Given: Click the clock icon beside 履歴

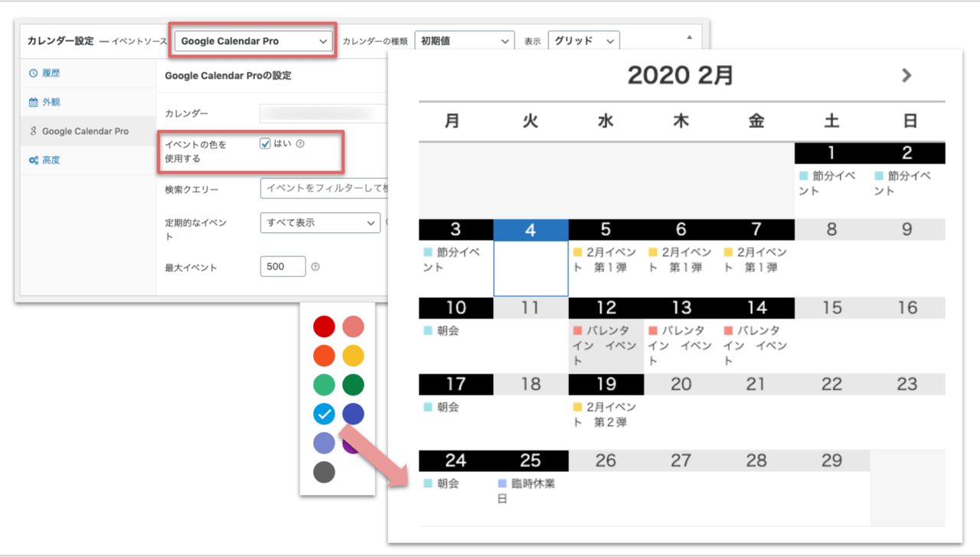Looking at the screenshot, I should 33,74.
